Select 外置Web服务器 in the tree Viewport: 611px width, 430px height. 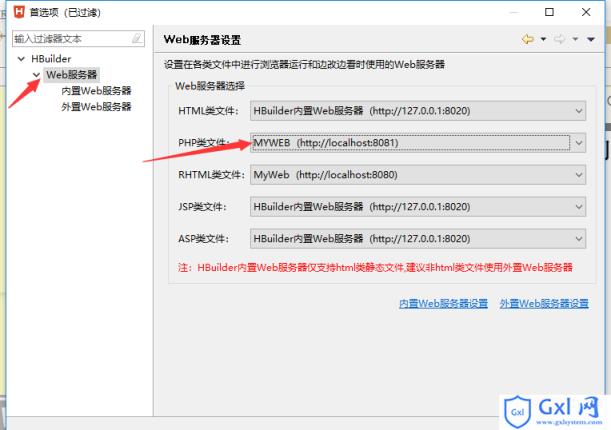click(96, 106)
